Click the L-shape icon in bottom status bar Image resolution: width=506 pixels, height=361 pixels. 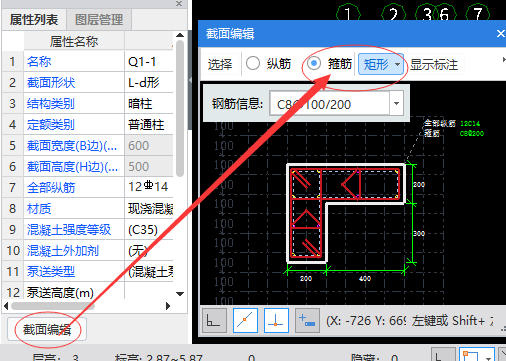[x=443, y=355]
